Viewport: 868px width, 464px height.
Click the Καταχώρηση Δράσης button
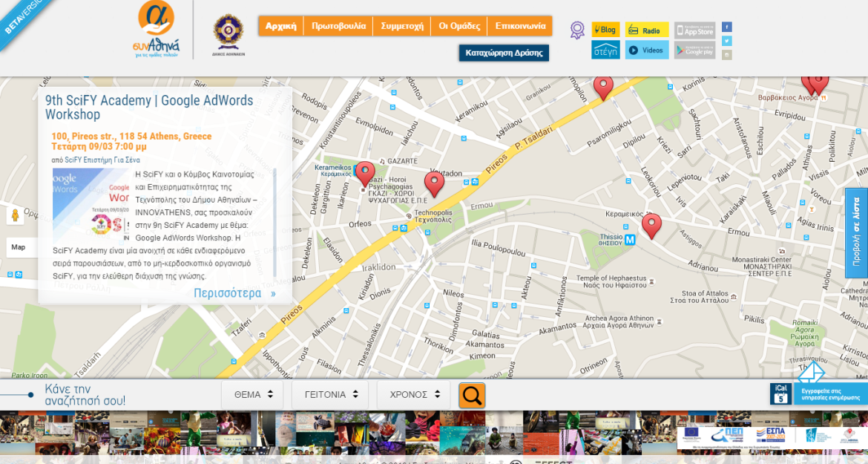click(x=504, y=53)
